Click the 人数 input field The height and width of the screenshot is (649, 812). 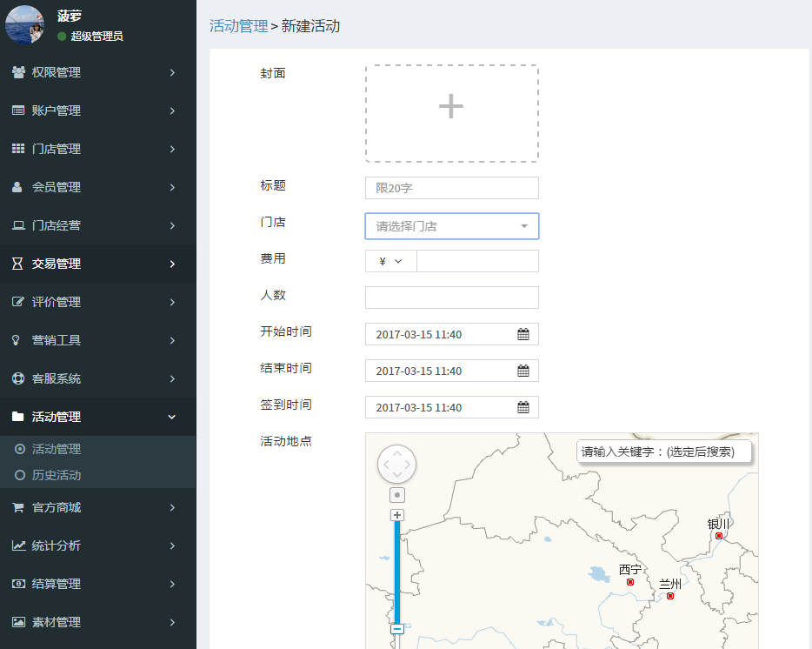[451, 298]
